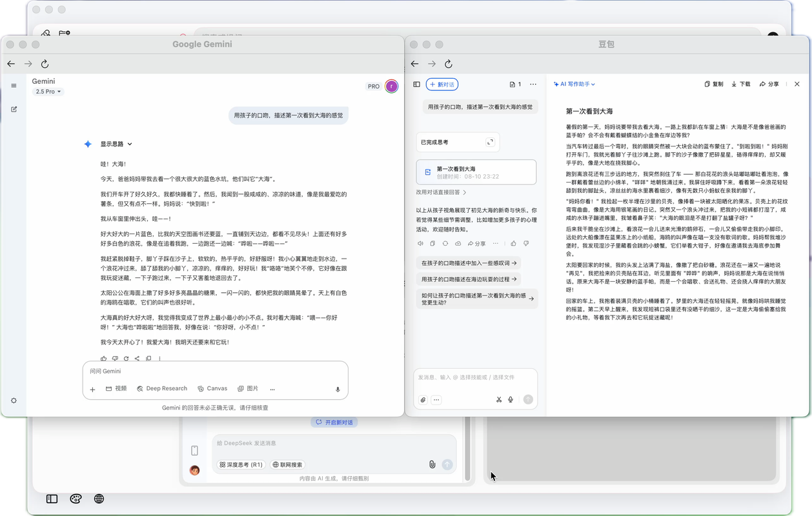Like the 豆包 response
Image resolution: width=812 pixels, height=516 pixels.
pos(514,244)
